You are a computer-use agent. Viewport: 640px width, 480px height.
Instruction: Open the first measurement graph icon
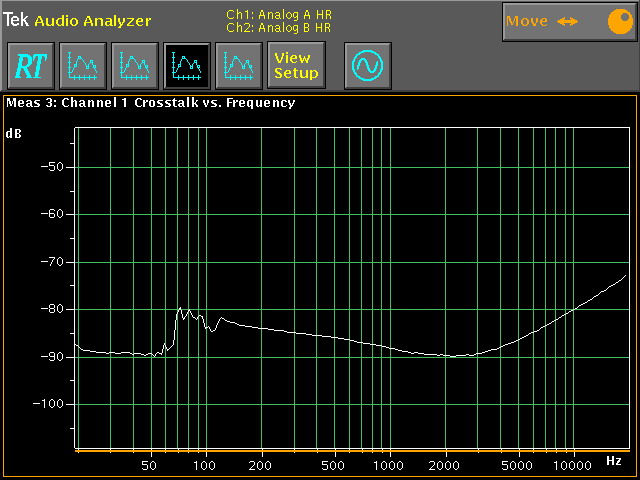82,66
